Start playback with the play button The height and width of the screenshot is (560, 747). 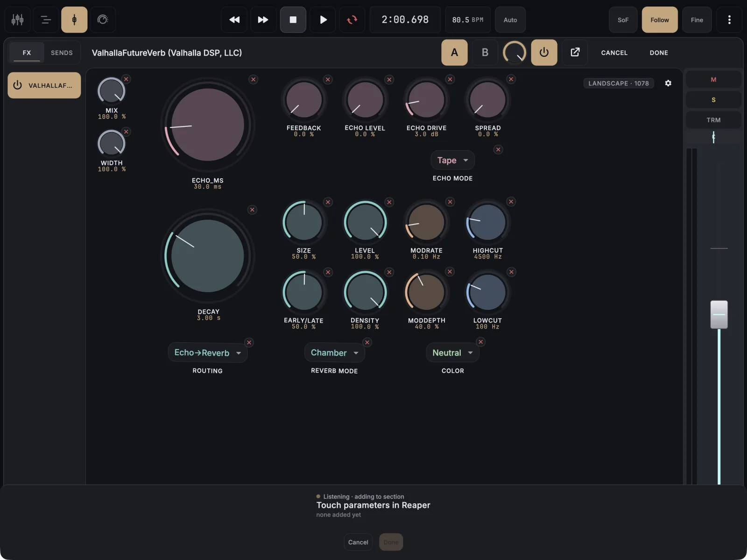click(x=323, y=20)
